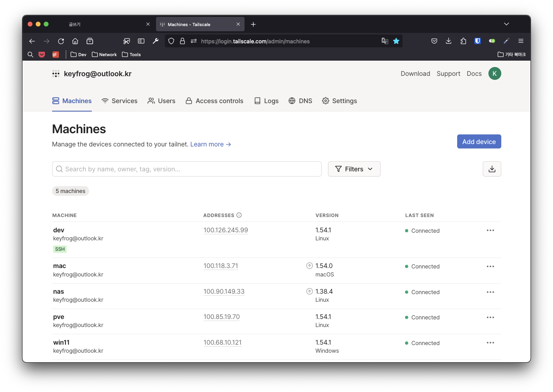Switch to the Services tab
Image resolution: width=553 pixels, height=392 pixels.
[x=120, y=101]
